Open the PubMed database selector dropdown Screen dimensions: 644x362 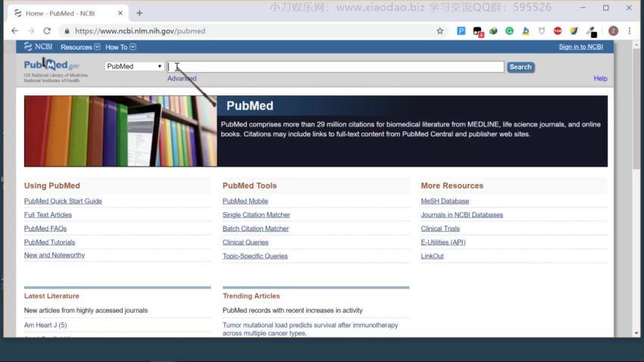(x=134, y=66)
